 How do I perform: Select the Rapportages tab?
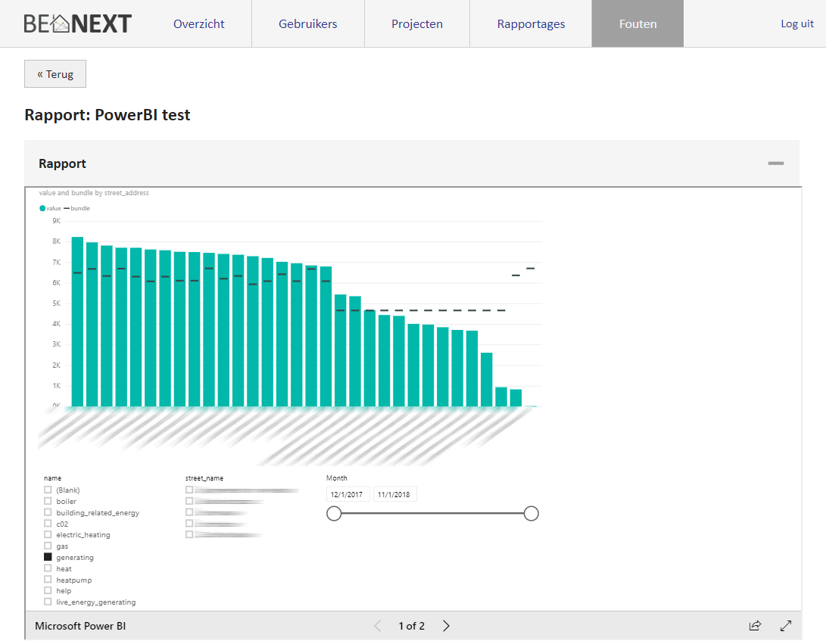click(531, 23)
